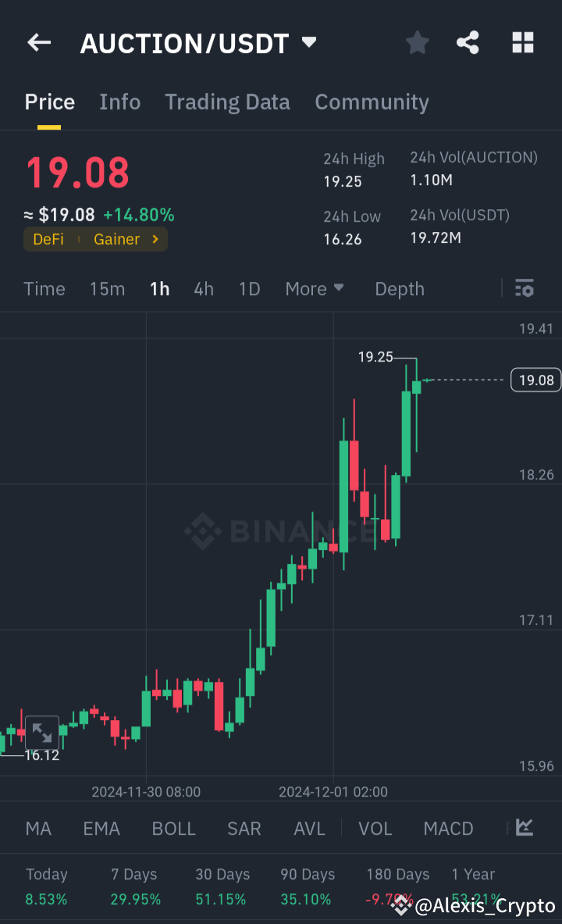Click the back arrow to exit the chart
Image resolution: width=562 pixels, height=924 pixels.
point(39,43)
